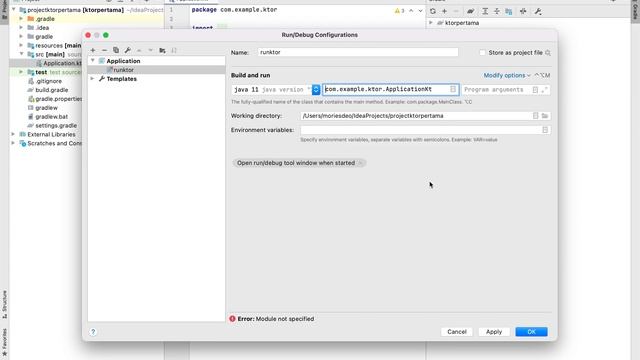Select .gitignore in project tree
The width and height of the screenshot is (640, 360).
[48, 81]
